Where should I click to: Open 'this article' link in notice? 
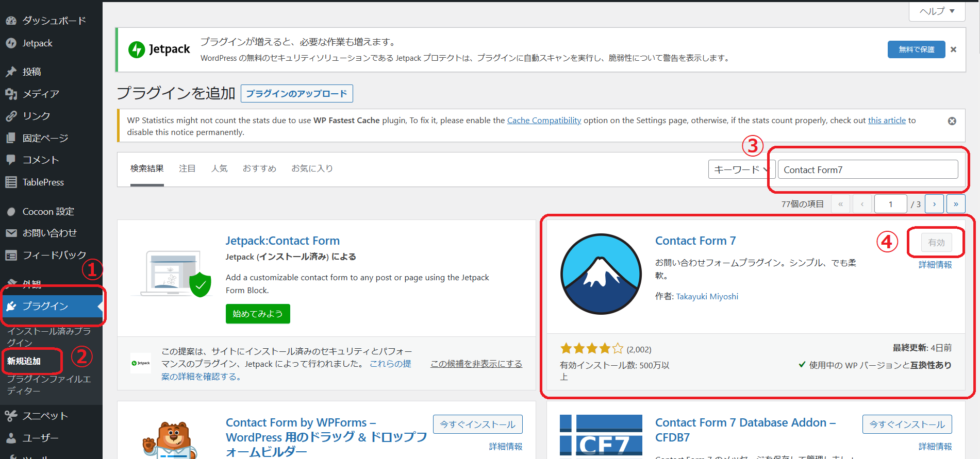(x=887, y=121)
